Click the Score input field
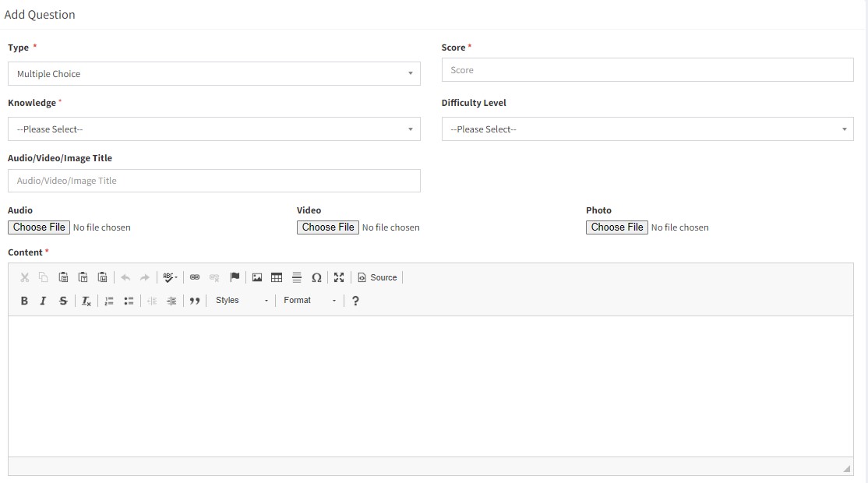The image size is (868, 483). (647, 70)
